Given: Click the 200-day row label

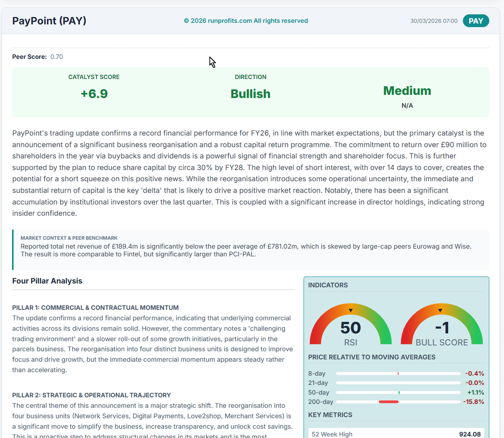Looking at the screenshot, I should pyautogui.click(x=320, y=402).
